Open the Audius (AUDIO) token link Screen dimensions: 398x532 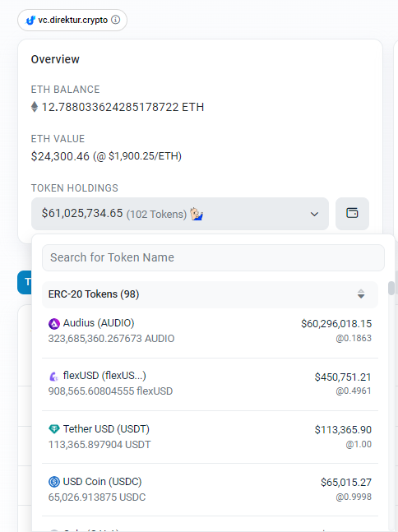(99, 323)
